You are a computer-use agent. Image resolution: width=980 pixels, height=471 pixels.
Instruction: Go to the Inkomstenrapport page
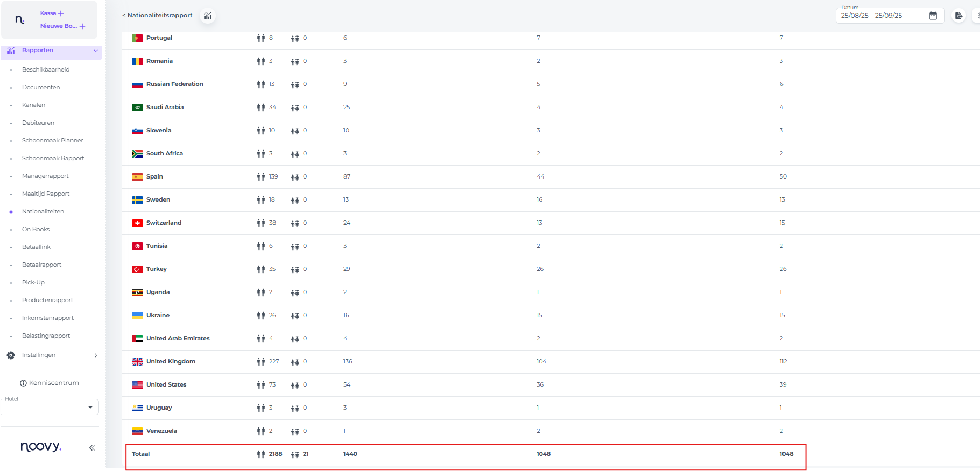[x=48, y=318]
